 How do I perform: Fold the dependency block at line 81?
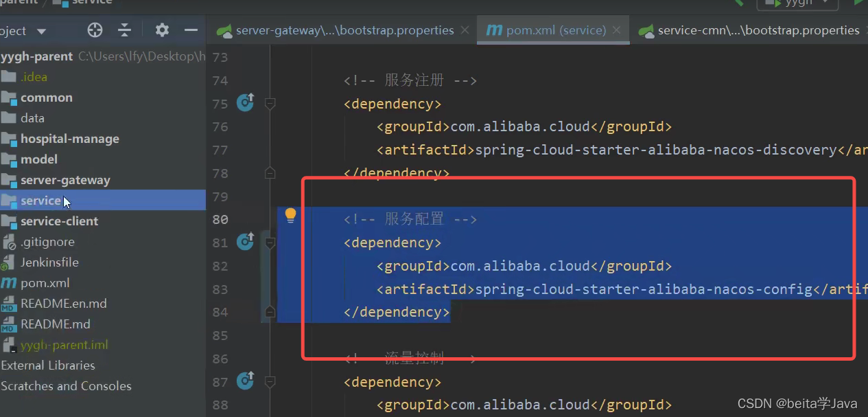[270, 243]
